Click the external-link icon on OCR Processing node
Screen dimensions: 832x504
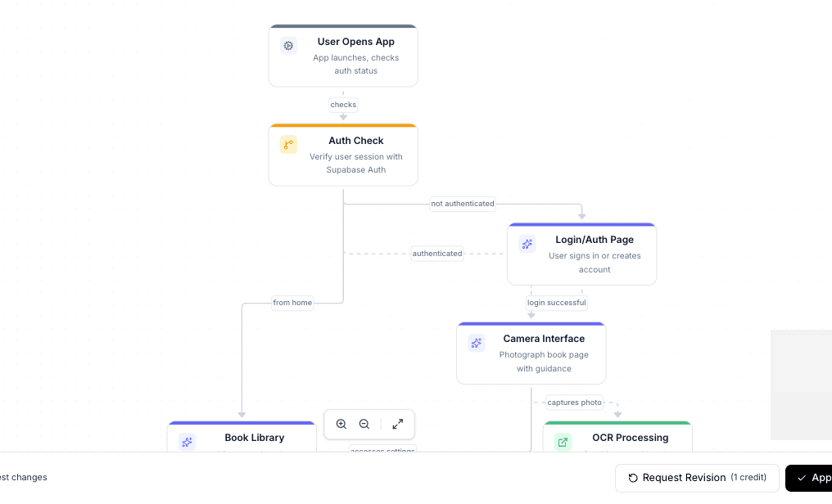pos(563,442)
